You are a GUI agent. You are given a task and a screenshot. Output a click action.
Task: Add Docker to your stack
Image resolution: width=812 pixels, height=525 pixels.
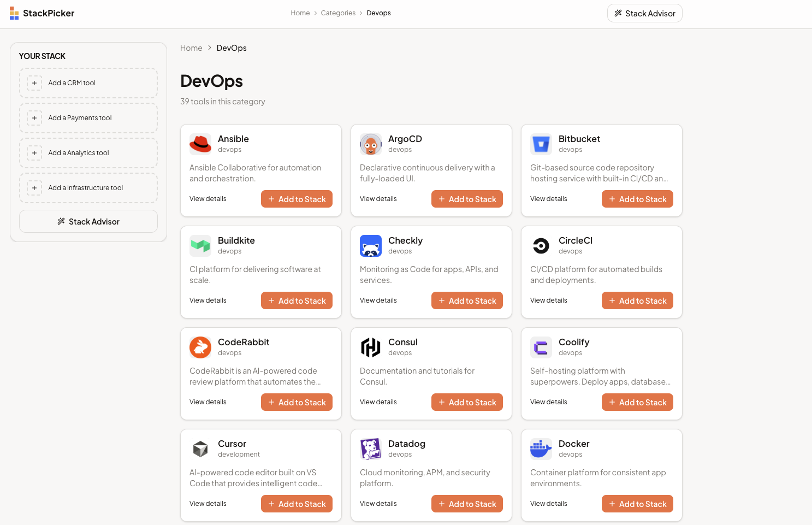point(637,503)
